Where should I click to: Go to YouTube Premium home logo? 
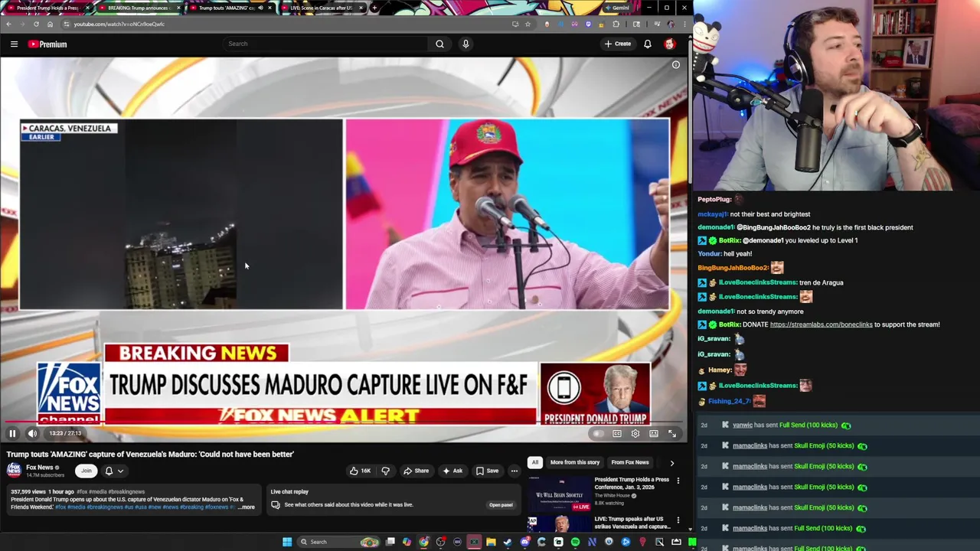click(x=47, y=44)
